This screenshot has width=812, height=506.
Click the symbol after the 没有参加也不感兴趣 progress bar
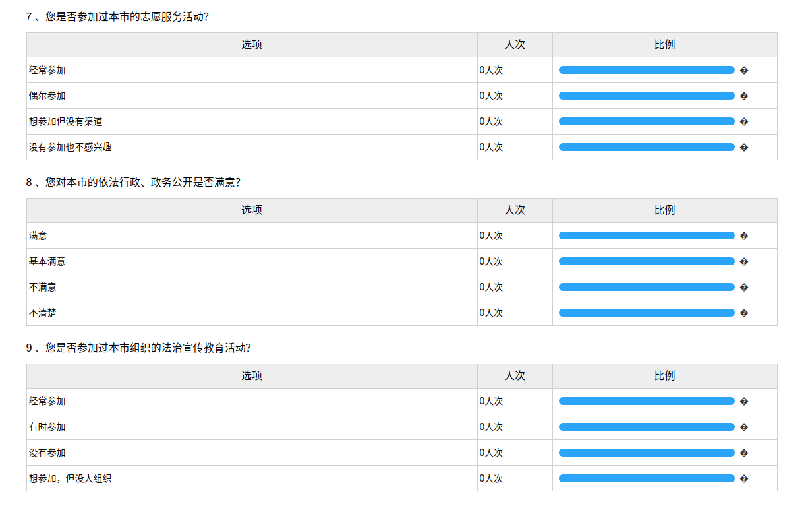pyautogui.click(x=744, y=147)
